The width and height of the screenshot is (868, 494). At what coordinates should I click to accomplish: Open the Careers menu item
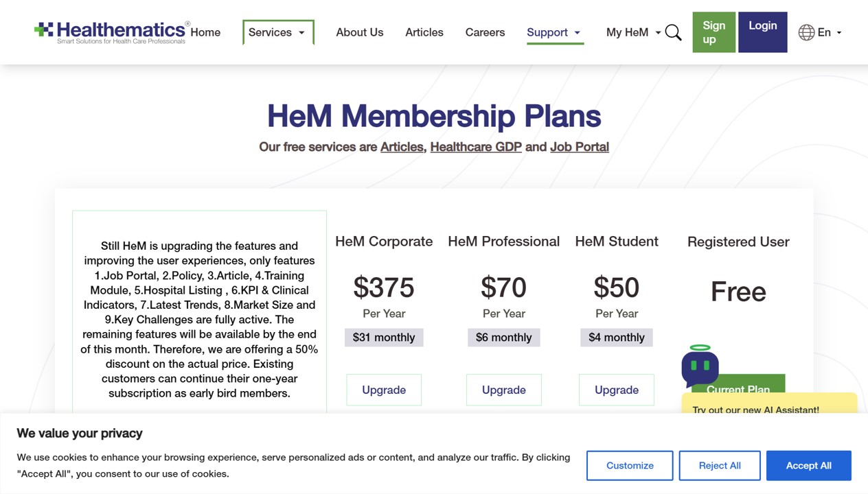click(485, 32)
